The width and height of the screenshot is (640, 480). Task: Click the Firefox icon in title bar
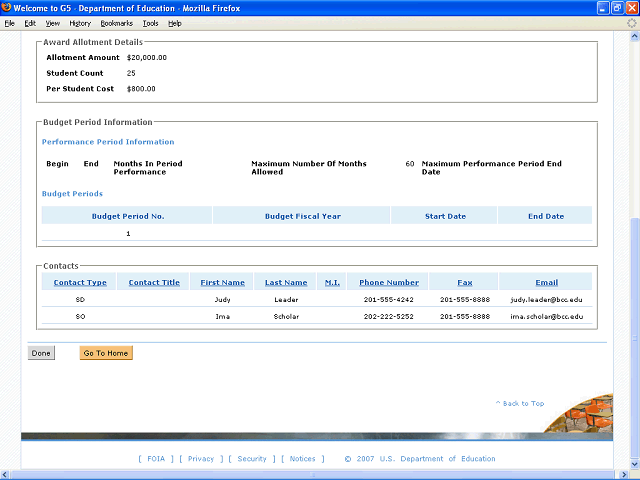7,7
